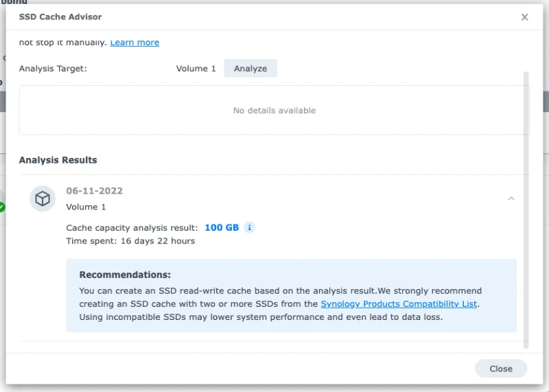Click the Close button
549x392 pixels.
tap(501, 369)
